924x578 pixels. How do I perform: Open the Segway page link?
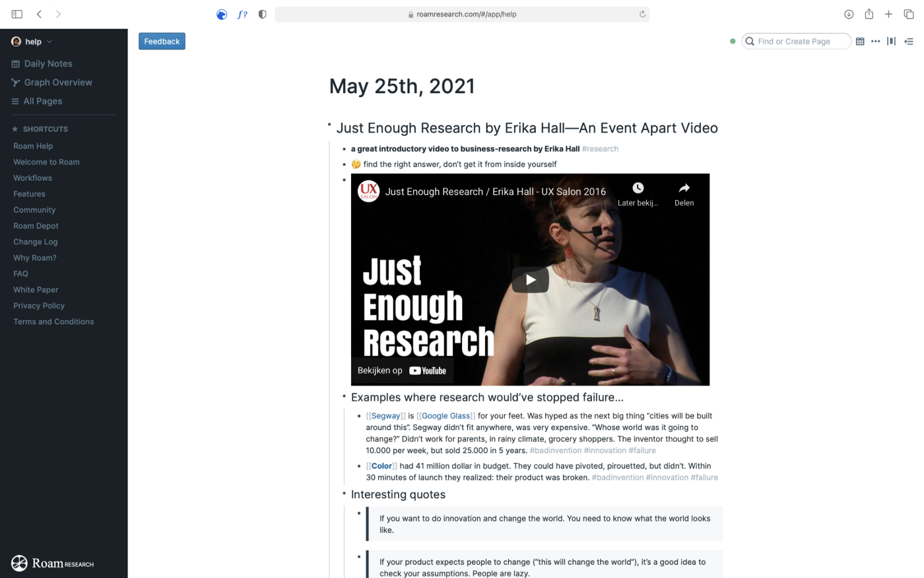coord(386,416)
